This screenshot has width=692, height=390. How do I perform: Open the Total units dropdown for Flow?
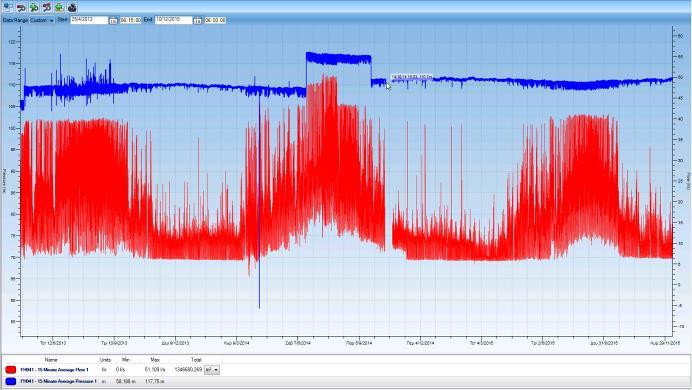211,370
